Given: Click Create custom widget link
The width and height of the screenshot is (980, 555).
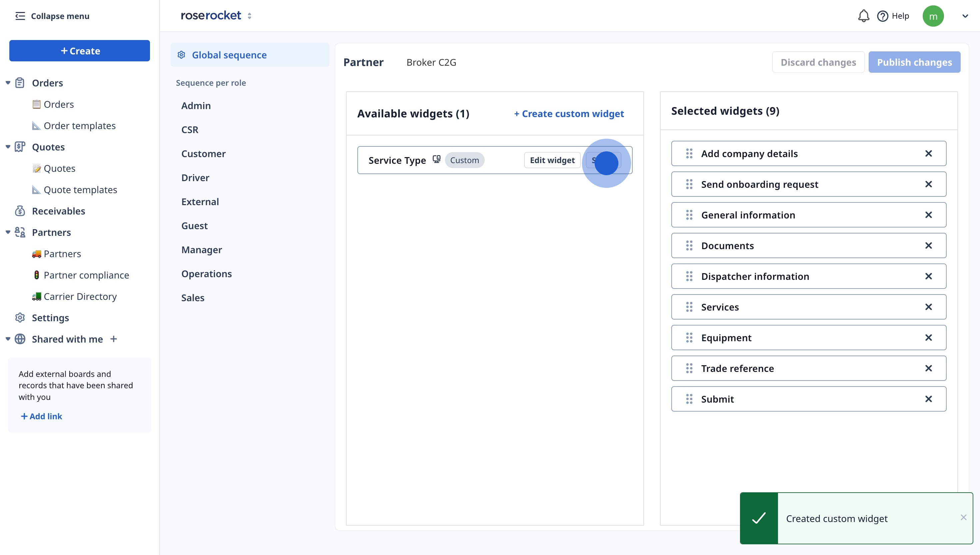Looking at the screenshot, I should [569, 114].
